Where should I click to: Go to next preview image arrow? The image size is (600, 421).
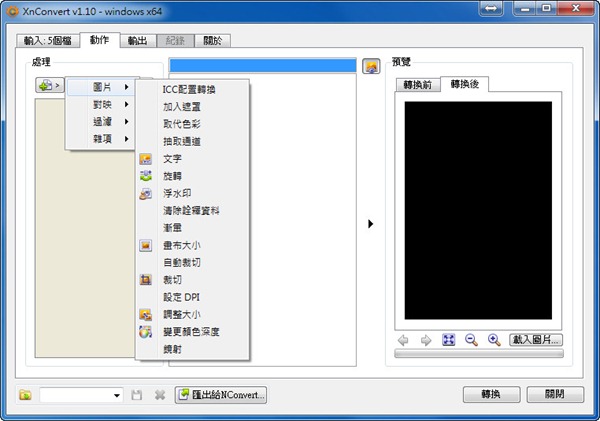(x=426, y=340)
